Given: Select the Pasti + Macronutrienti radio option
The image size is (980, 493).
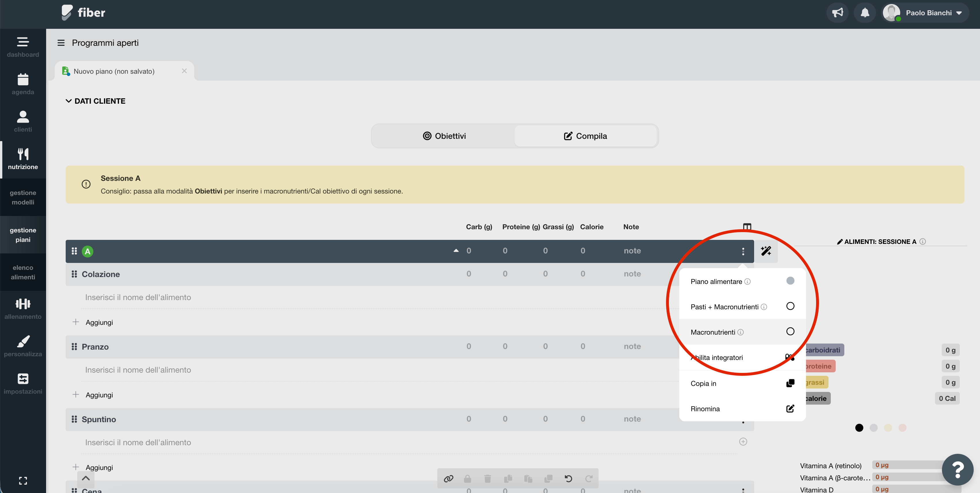Looking at the screenshot, I should (790, 306).
